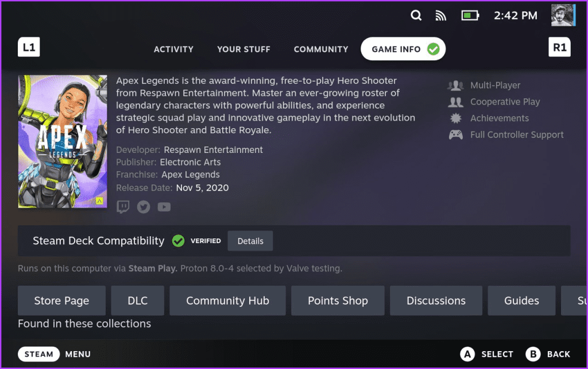The width and height of the screenshot is (588, 369).
Task: Select the Twitter bird icon
Action: tap(143, 206)
